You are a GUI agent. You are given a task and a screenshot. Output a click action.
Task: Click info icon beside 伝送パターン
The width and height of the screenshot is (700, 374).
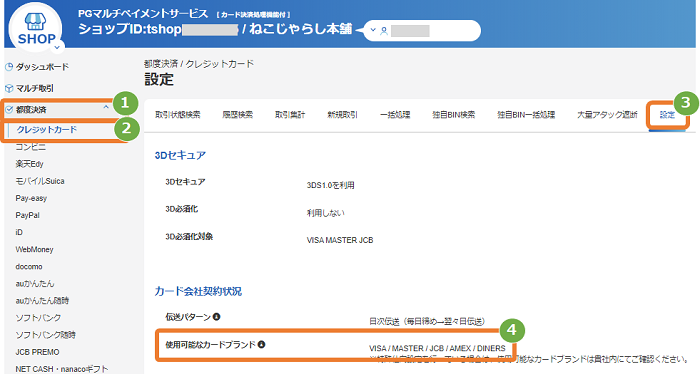tap(217, 317)
